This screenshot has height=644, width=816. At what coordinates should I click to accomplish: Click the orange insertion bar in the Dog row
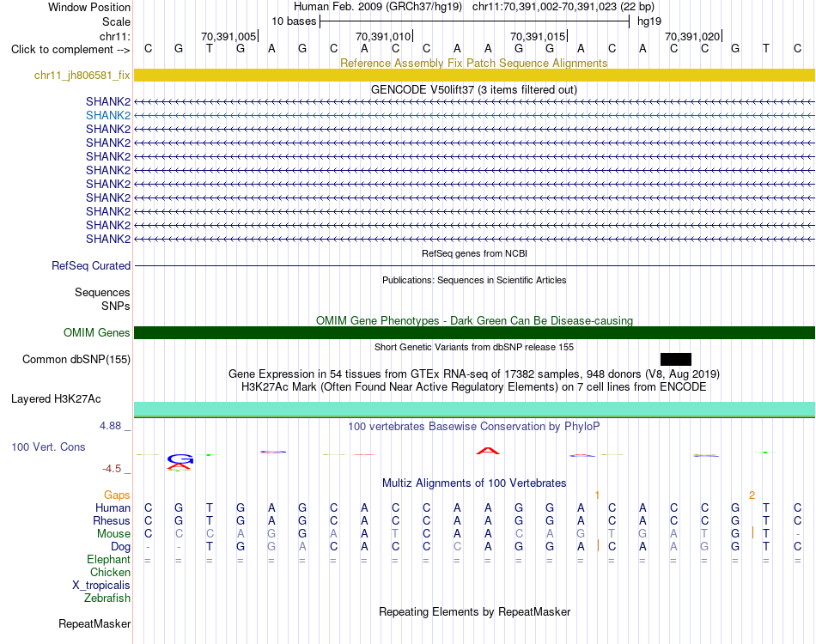[598, 546]
